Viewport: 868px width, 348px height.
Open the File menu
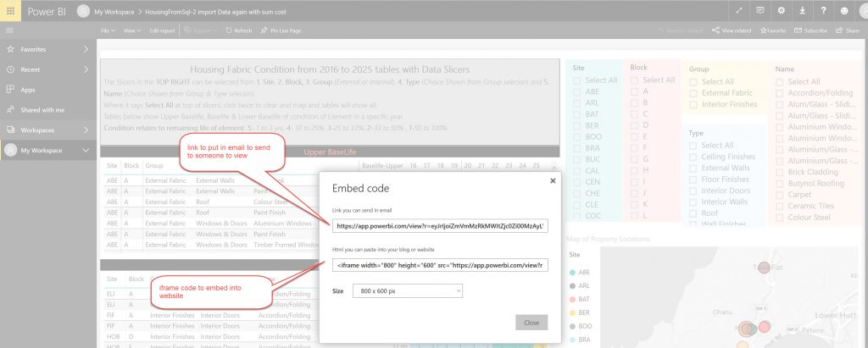pyautogui.click(x=108, y=30)
